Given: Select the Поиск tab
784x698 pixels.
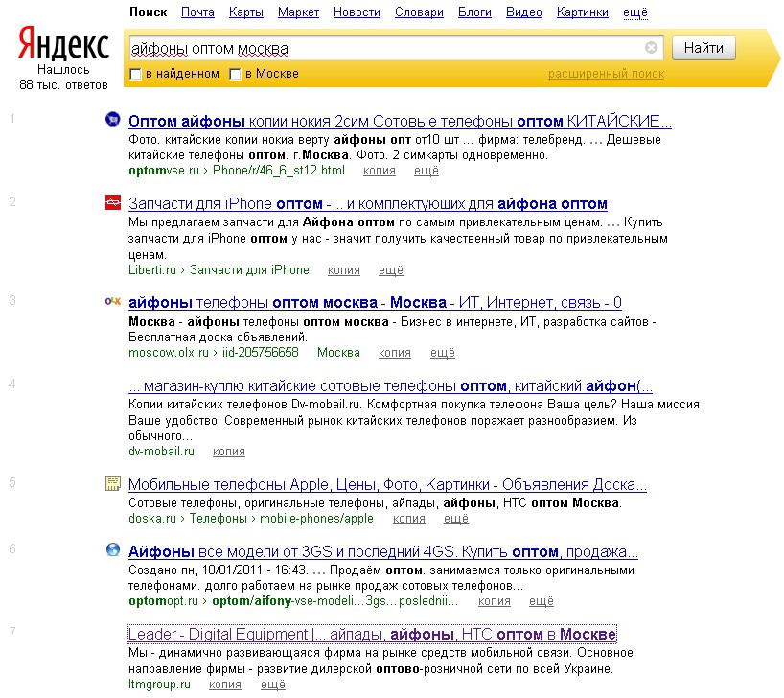Looking at the screenshot, I should [148, 12].
